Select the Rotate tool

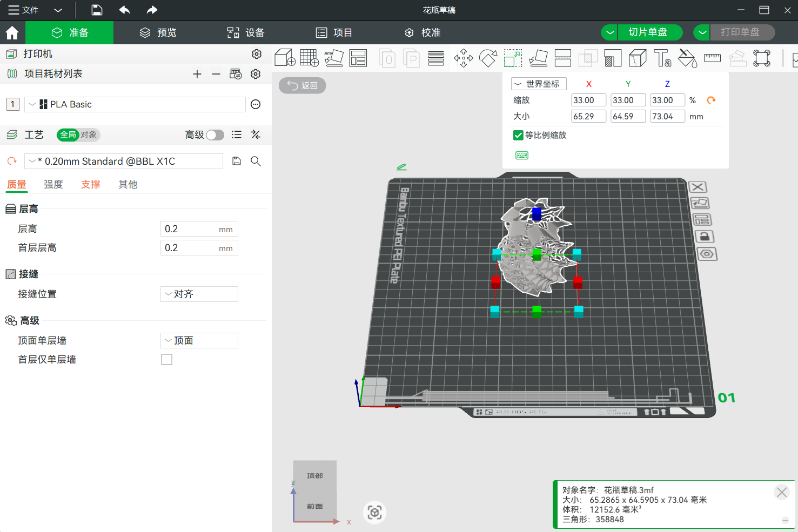(x=488, y=58)
